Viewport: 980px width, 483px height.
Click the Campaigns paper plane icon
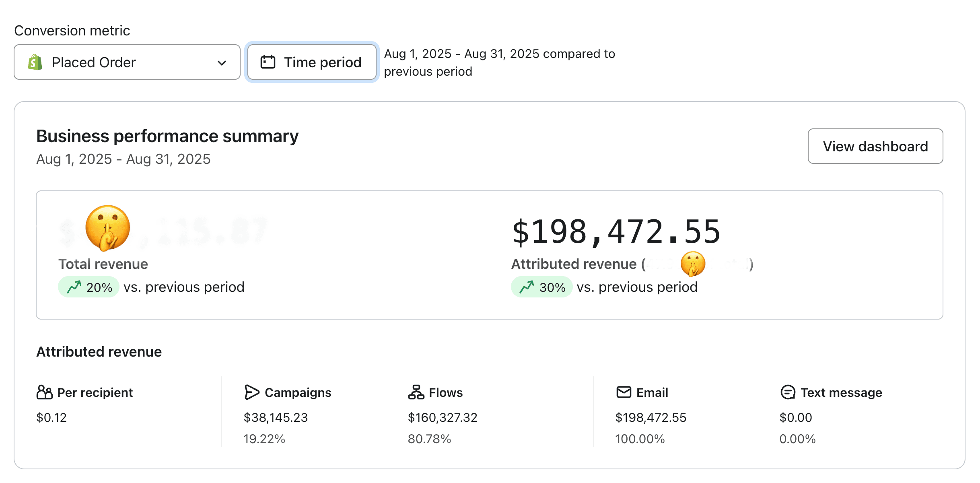coord(251,392)
